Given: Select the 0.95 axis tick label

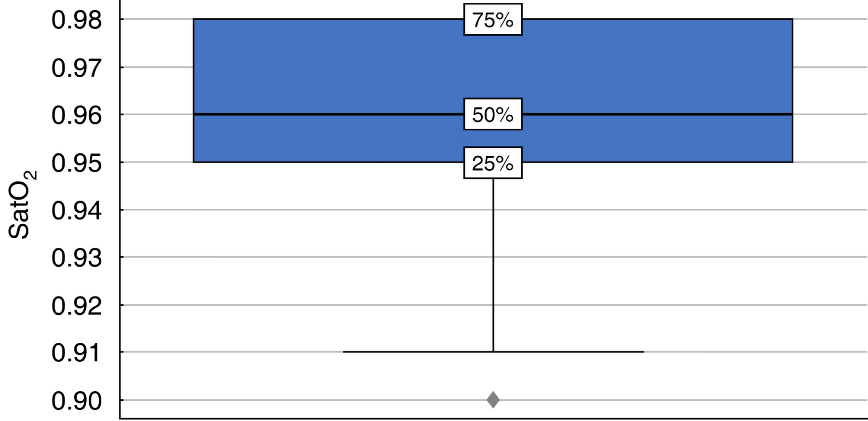Looking at the screenshot, I should pos(77,163).
